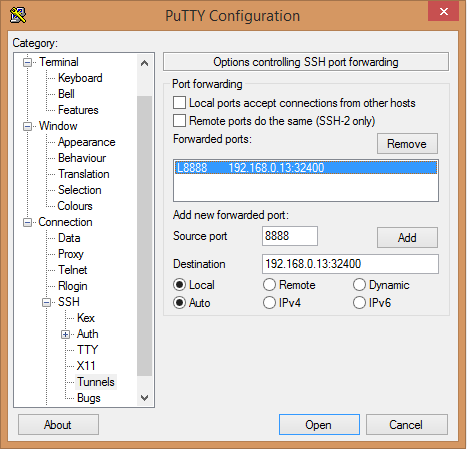Close the PuTTY Configuration window
The image size is (467, 449).
pyautogui.click(x=443, y=12)
